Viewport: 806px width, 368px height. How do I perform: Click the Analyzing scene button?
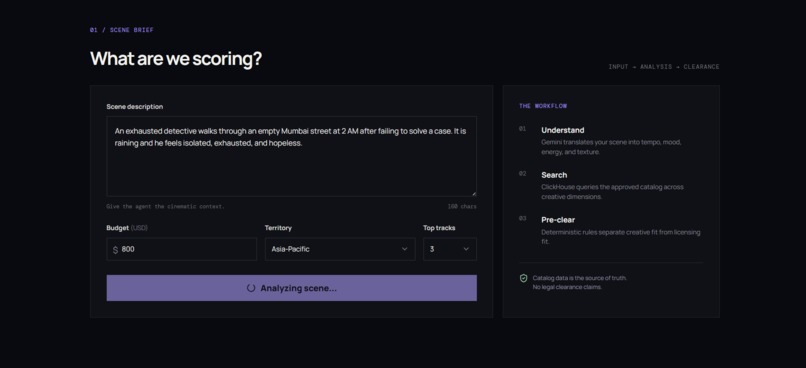[x=291, y=288]
